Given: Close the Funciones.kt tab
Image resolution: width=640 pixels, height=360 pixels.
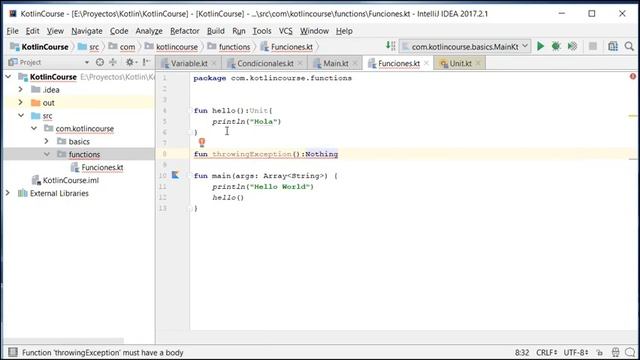Looking at the screenshot, I should pos(426,63).
